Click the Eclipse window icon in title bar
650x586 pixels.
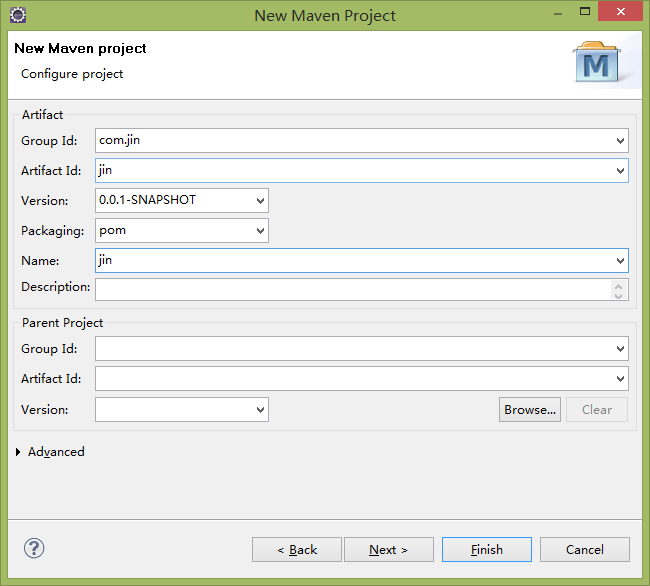pyautogui.click(x=18, y=15)
